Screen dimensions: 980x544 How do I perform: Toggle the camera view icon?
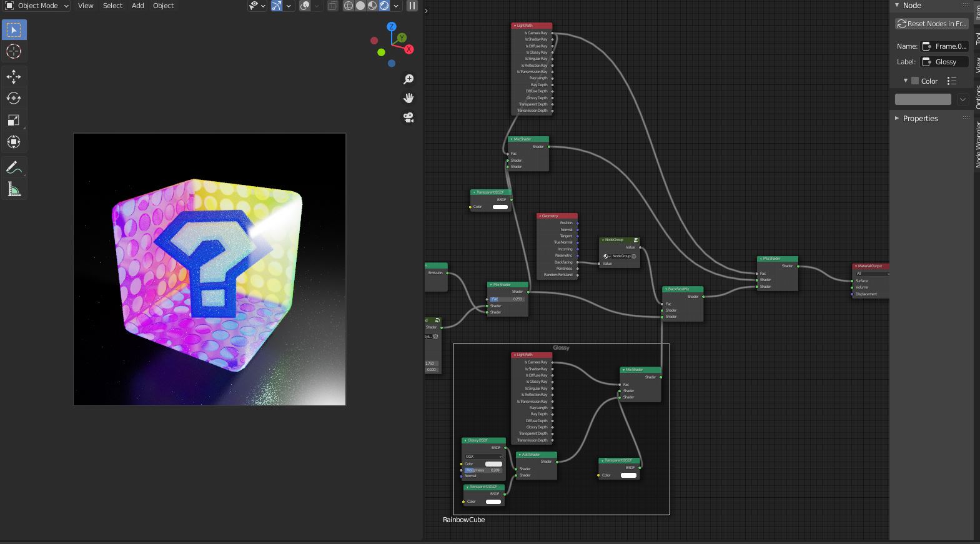408,117
